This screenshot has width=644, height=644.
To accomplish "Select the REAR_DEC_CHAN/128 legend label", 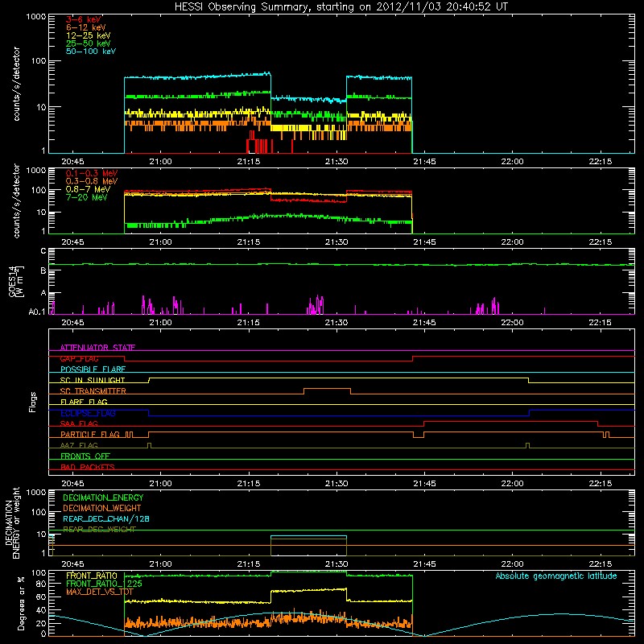I will 106,518.
